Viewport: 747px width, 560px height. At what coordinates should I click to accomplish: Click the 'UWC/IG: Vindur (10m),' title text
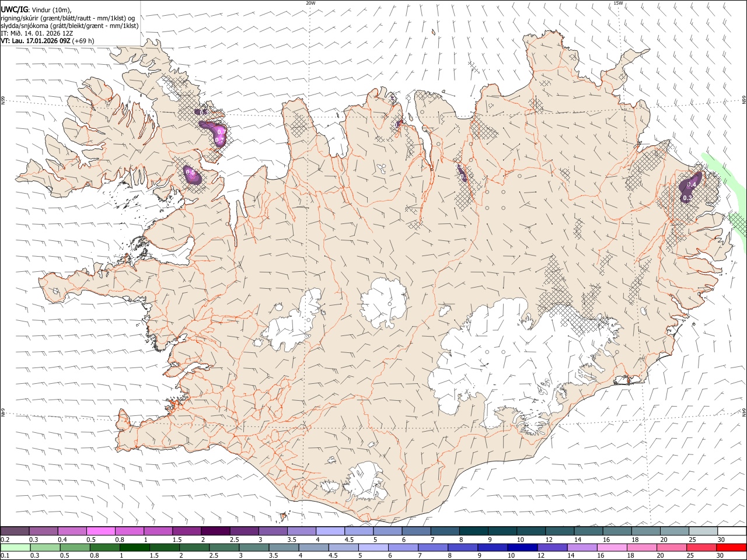coord(36,10)
